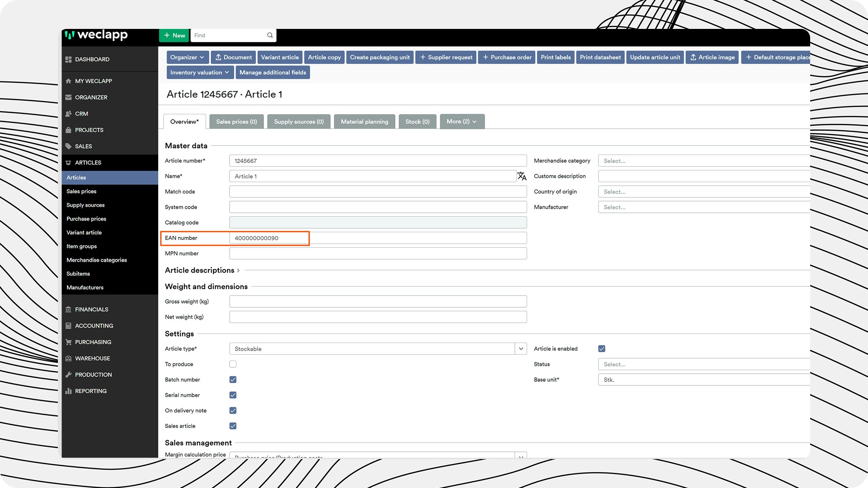This screenshot has height=488, width=868.
Task: Click the Production wrench icon
Action: tap(68, 375)
